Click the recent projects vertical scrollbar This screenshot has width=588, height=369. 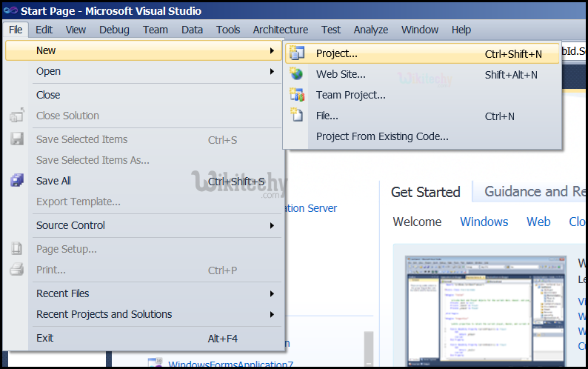point(369,349)
